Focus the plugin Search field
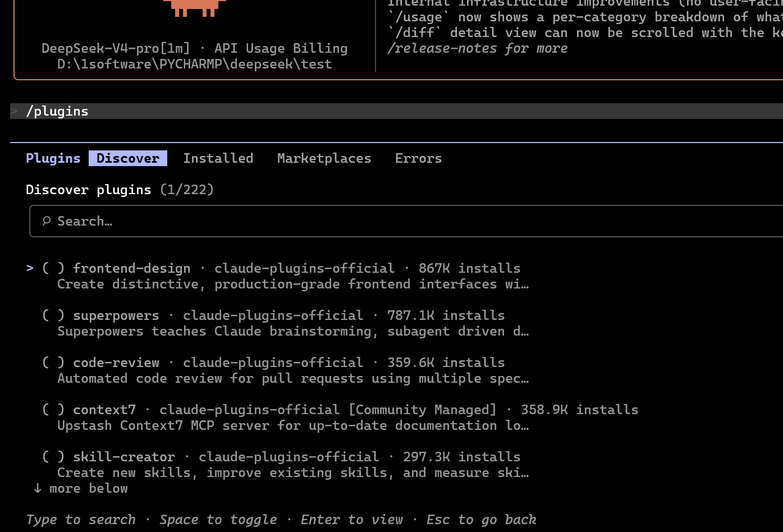 click(406, 221)
